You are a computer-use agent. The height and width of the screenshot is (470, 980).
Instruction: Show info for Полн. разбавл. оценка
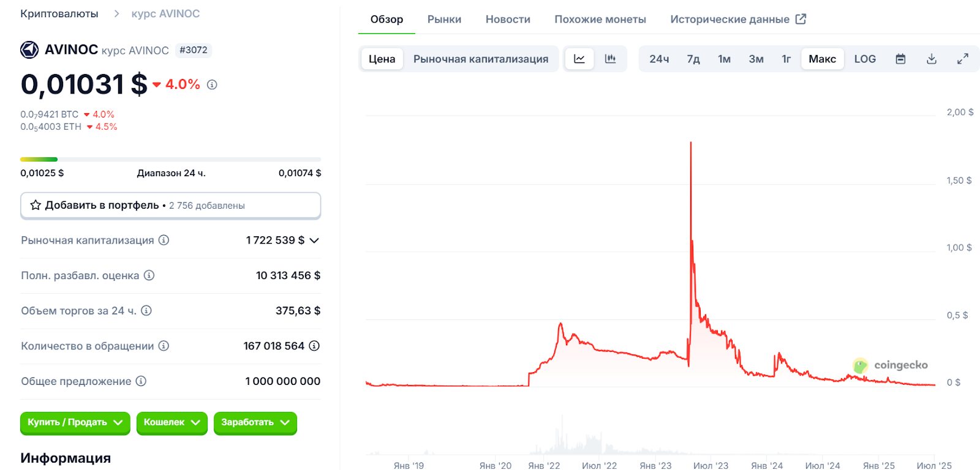pyautogui.click(x=149, y=275)
